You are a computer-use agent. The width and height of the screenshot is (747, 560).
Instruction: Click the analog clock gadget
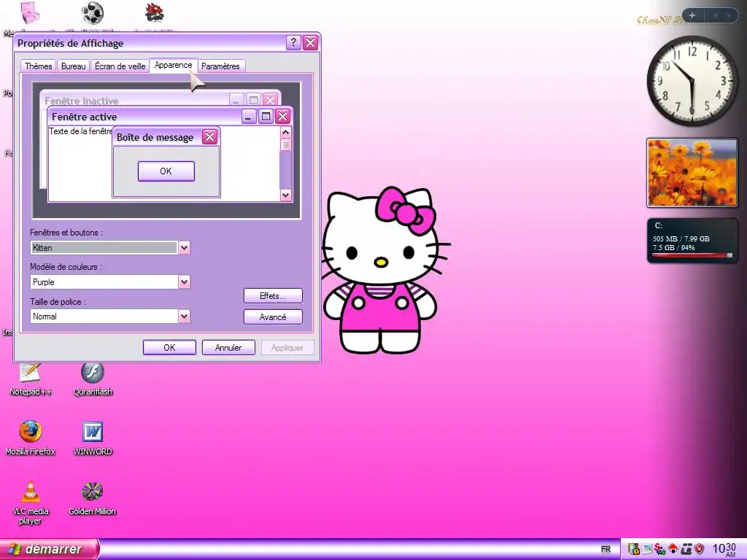pyautogui.click(x=692, y=81)
